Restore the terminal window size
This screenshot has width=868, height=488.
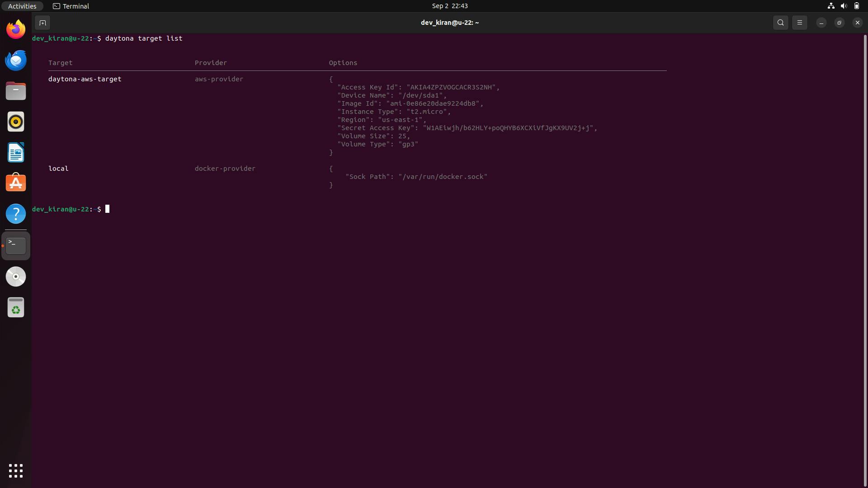[840, 23]
